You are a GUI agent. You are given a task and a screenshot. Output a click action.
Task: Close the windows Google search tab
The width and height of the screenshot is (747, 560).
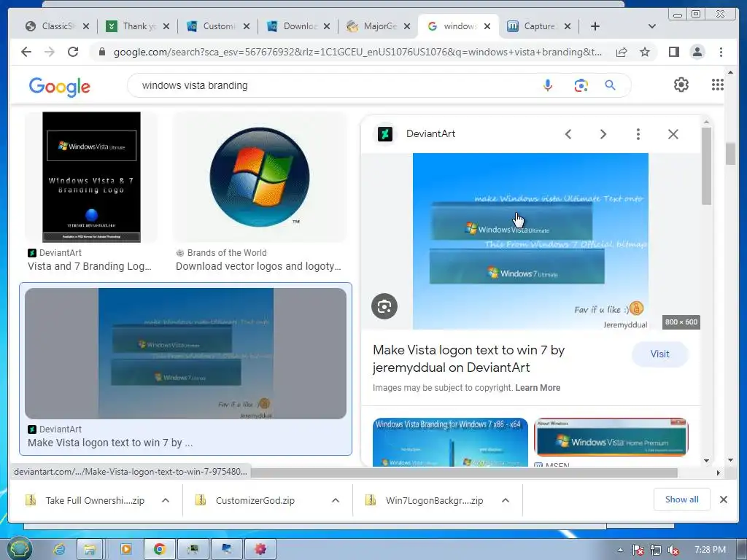[x=487, y=26]
